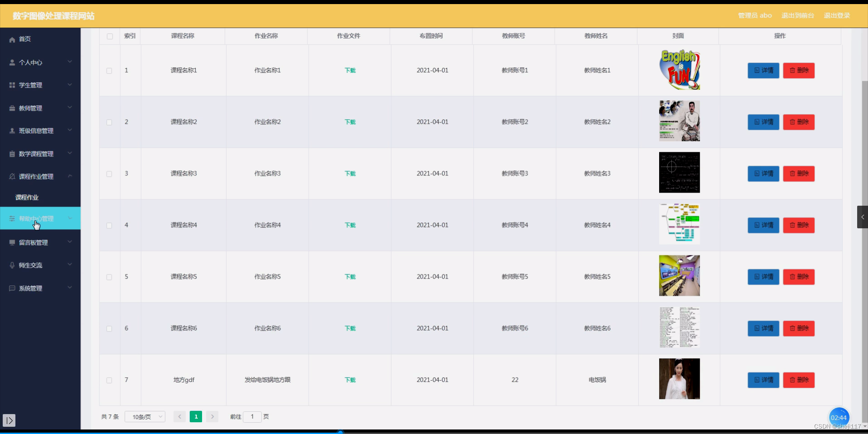Screen dimensions: 868x434
Task: Open the 10条/页 page size dropdown
Action: click(x=144, y=416)
